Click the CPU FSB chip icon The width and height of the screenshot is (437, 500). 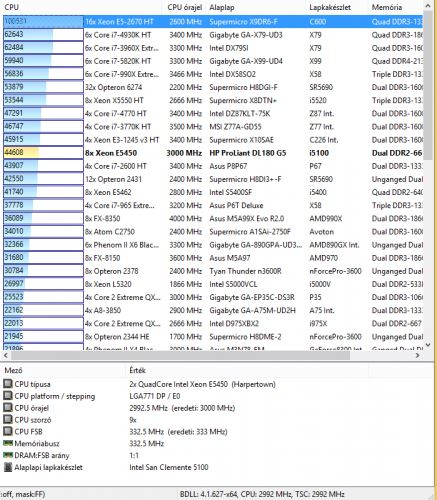tap(8, 431)
